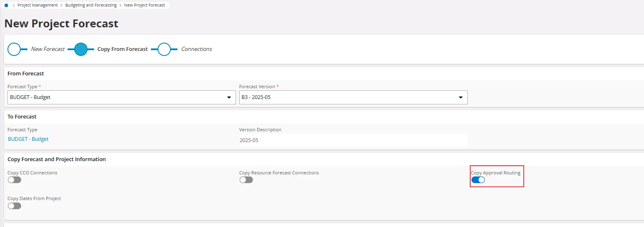Image resolution: width=644 pixels, height=227 pixels.
Task: Click the Connections step circle
Action: point(164,49)
